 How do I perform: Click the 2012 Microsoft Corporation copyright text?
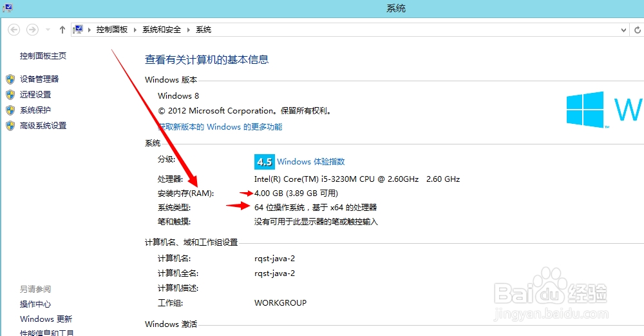(245, 111)
